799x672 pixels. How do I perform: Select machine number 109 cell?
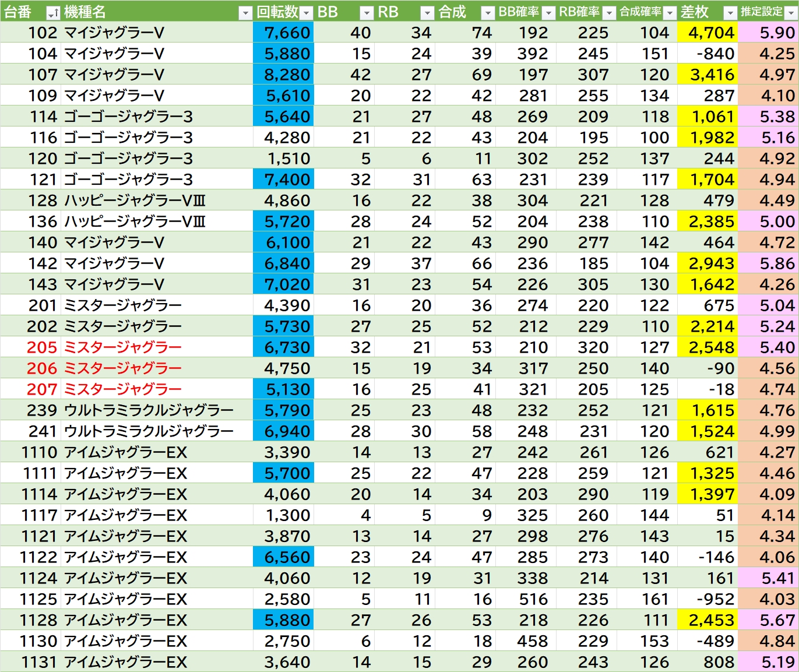(x=30, y=96)
